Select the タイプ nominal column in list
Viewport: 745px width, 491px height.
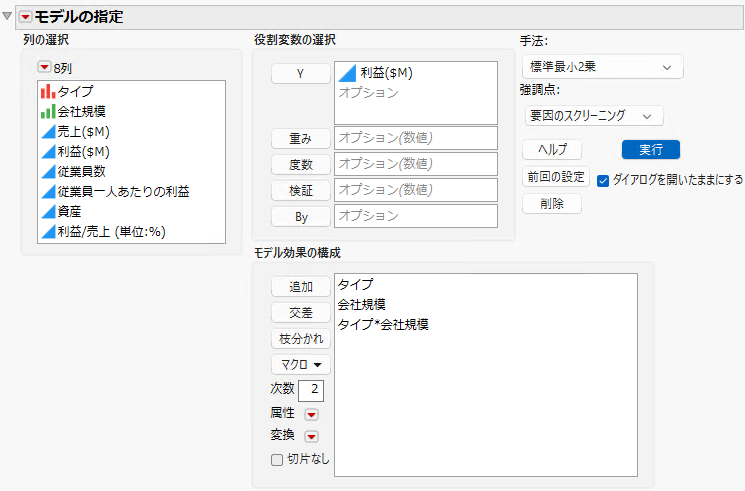tap(131, 91)
